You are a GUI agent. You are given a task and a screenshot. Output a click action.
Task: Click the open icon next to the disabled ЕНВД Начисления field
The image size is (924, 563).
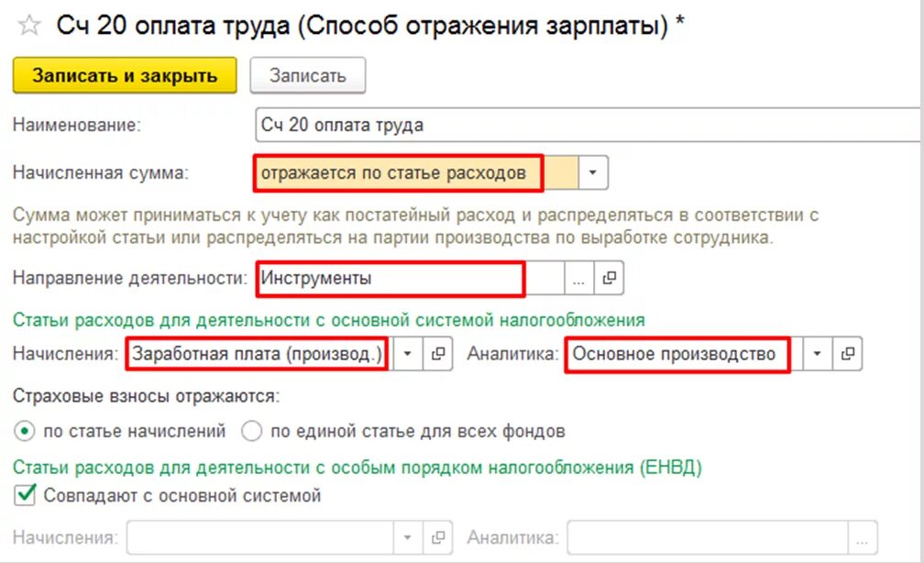click(438, 537)
